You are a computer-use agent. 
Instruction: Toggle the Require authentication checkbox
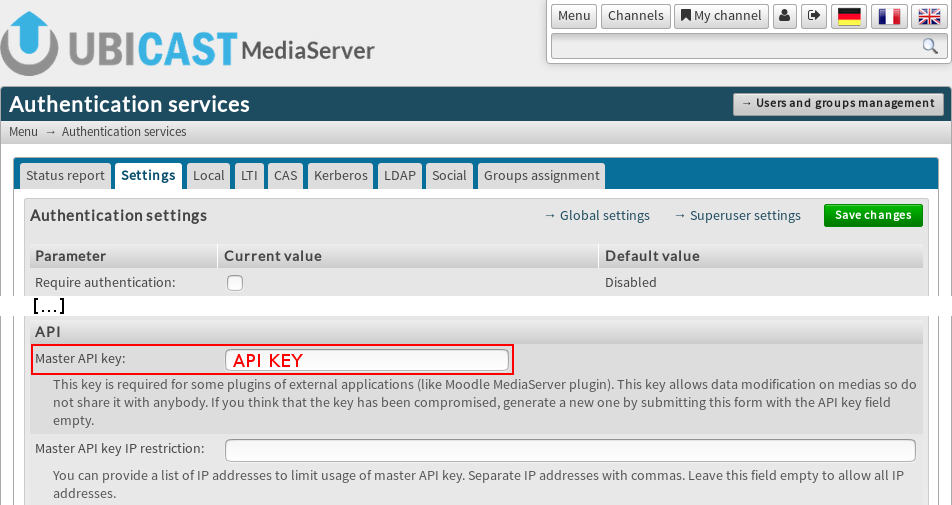[x=235, y=283]
